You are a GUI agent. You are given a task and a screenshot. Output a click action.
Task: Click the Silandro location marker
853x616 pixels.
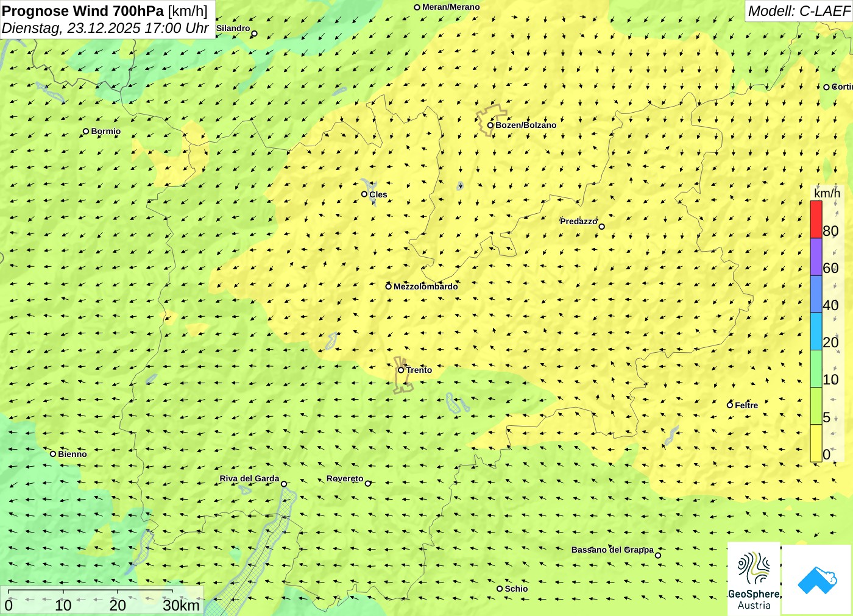[255, 34]
